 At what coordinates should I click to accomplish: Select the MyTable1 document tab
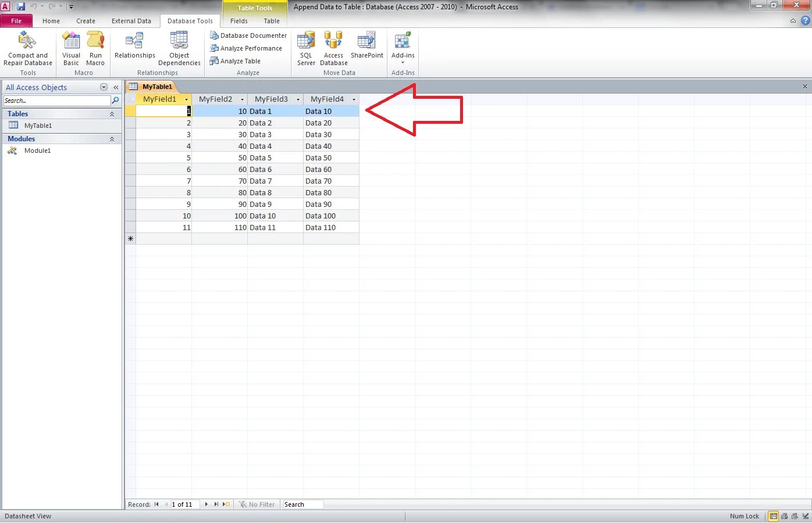click(151, 87)
